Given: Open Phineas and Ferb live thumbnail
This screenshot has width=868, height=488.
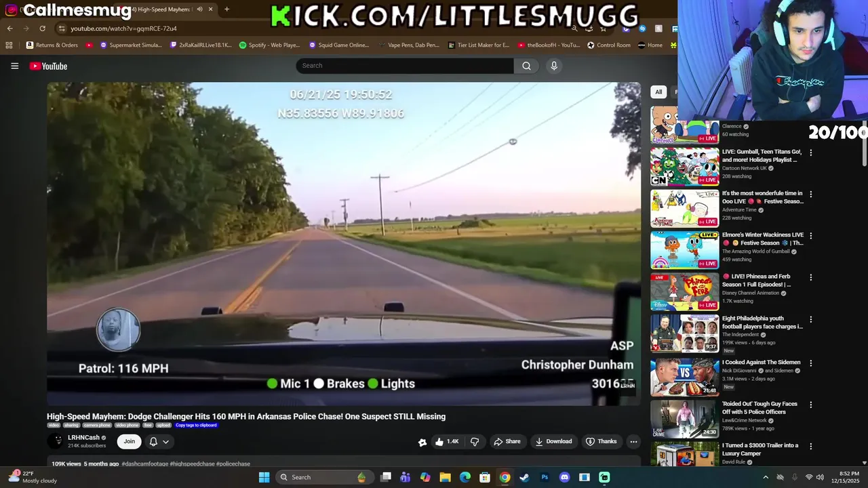Looking at the screenshot, I should [685, 291].
